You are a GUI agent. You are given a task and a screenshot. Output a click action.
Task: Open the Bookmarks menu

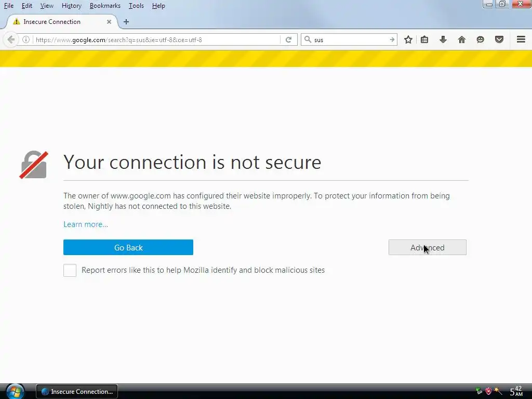coord(105,6)
